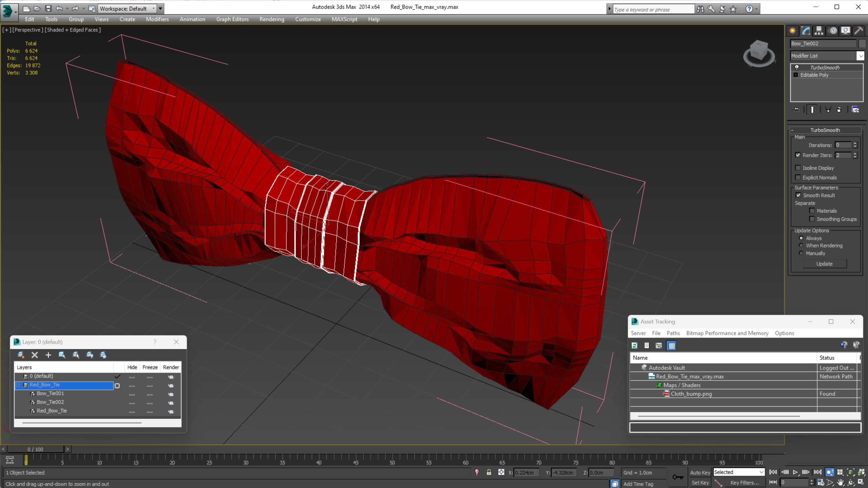Screen dimensions: 868x488
Task: Collapse the TurboSmooth rollout
Action: click(x=792, y=130)
